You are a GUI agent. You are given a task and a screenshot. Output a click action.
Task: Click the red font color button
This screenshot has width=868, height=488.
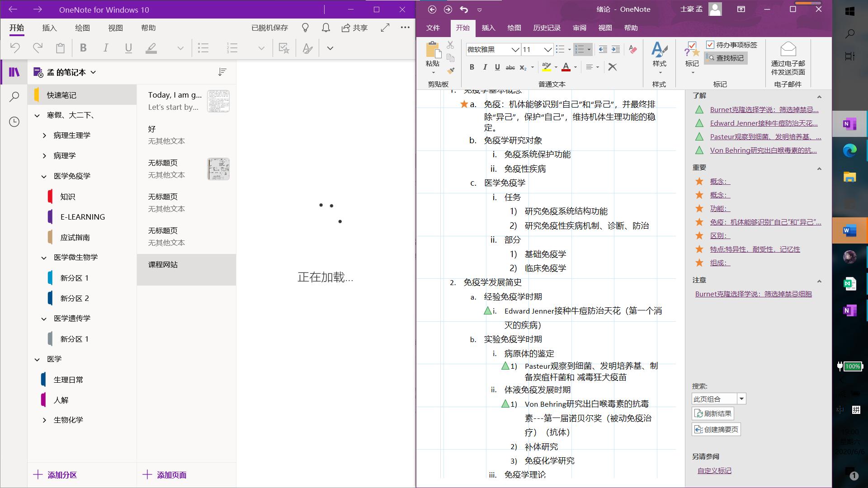click(566, 67)
